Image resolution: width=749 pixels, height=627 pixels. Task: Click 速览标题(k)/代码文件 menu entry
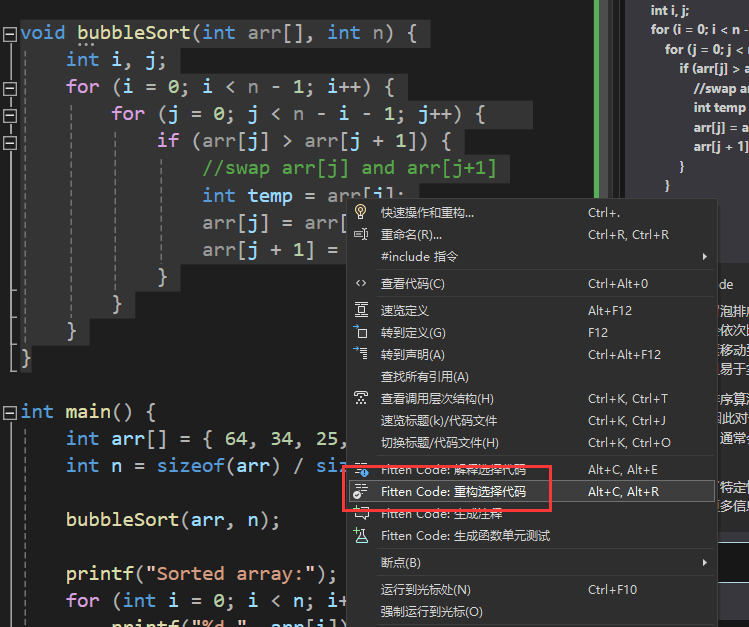click(438, 421)
